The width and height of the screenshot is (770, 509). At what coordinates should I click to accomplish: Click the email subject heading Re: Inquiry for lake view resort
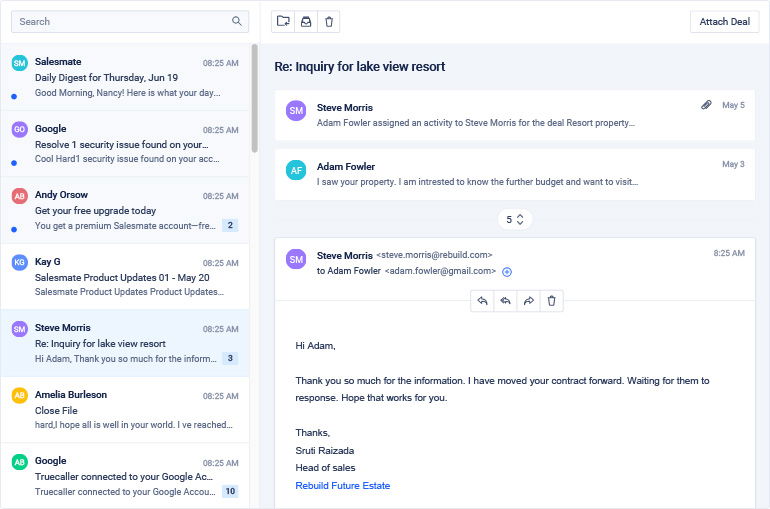pos(359,67)
